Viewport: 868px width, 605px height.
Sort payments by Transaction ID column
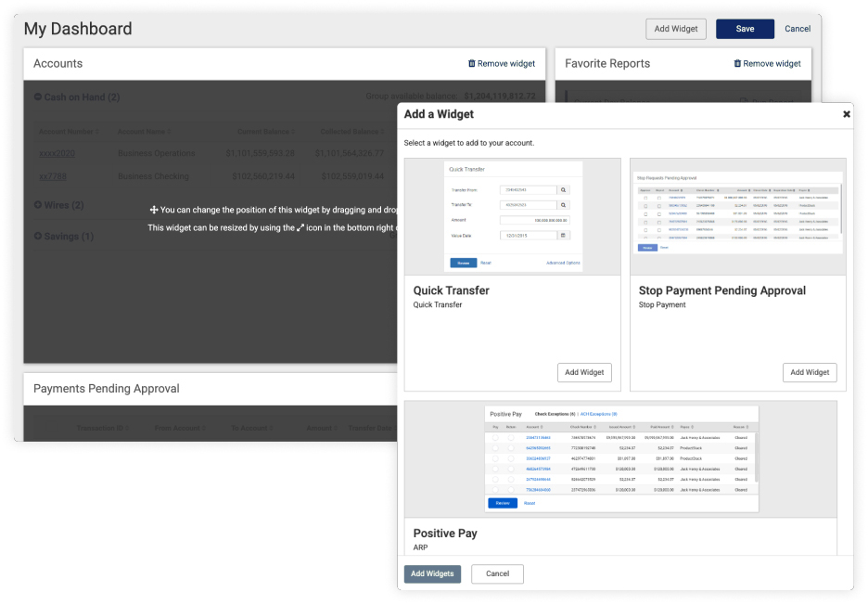point(103,429)
